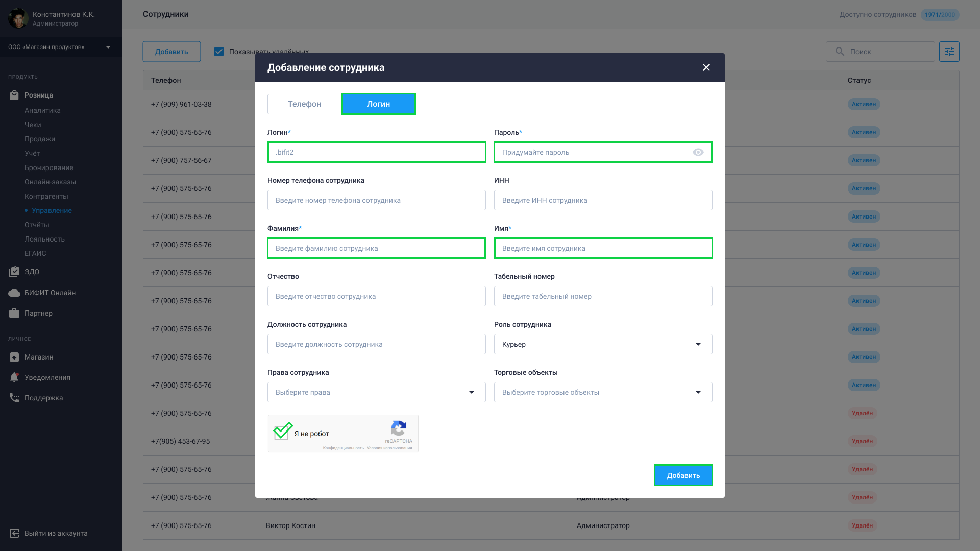Image resolution: width=980 pixels, height=551 pixels.
Task: Click the БИФИТ Онлайн cloud icon
Action: coord(14,293)
